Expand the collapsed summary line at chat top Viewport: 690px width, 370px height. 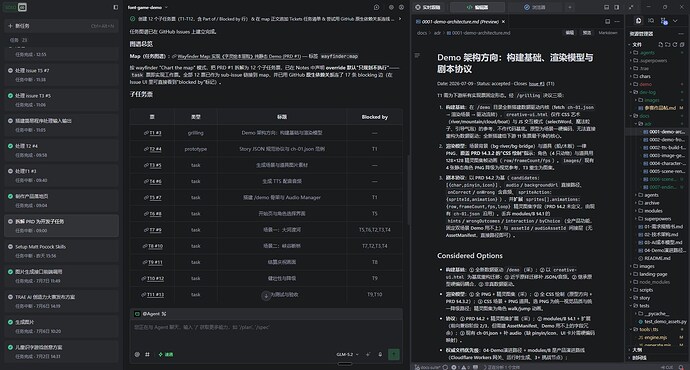coord(400,18)
